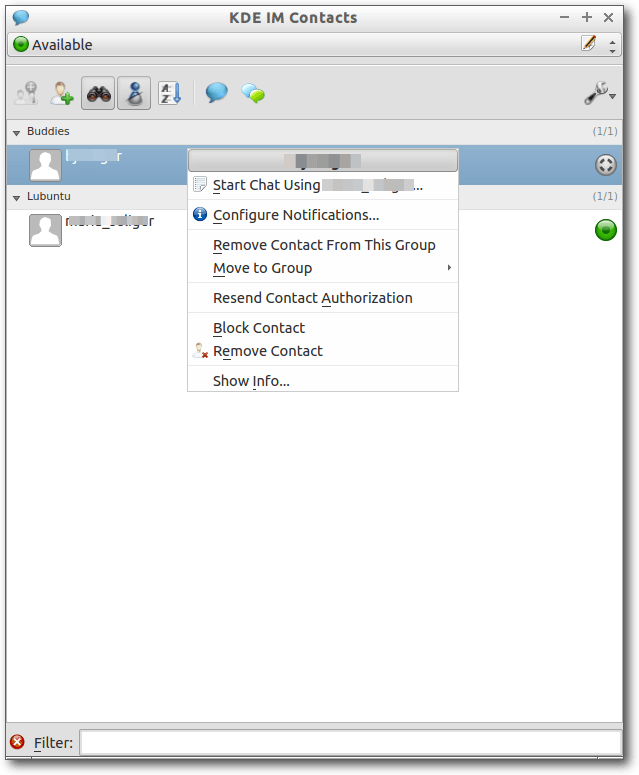The image size is (639, 775).
Task: Click the Filter text input field
Action: pyautogui.click(x=350, y=743)
